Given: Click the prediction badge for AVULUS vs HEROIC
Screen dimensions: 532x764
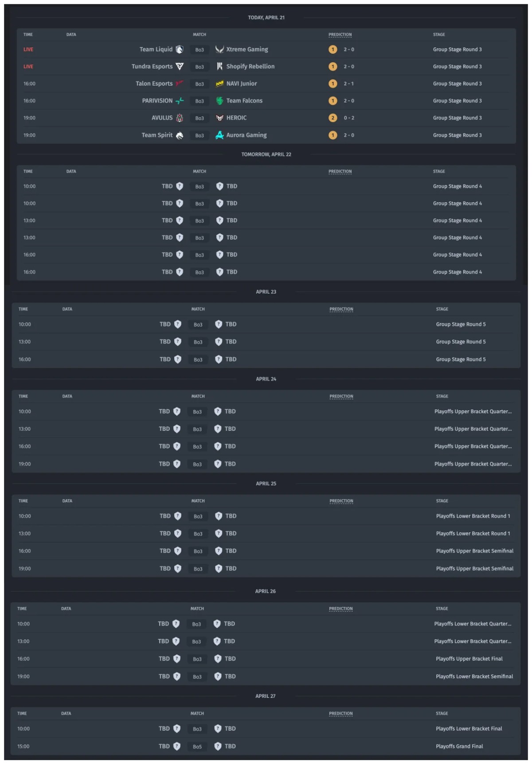Looking at the screenshot, I should [333, 118].
